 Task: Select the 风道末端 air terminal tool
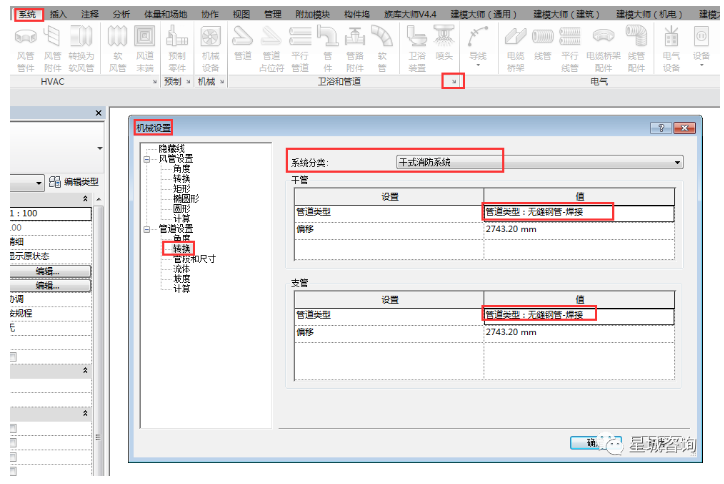145,49
